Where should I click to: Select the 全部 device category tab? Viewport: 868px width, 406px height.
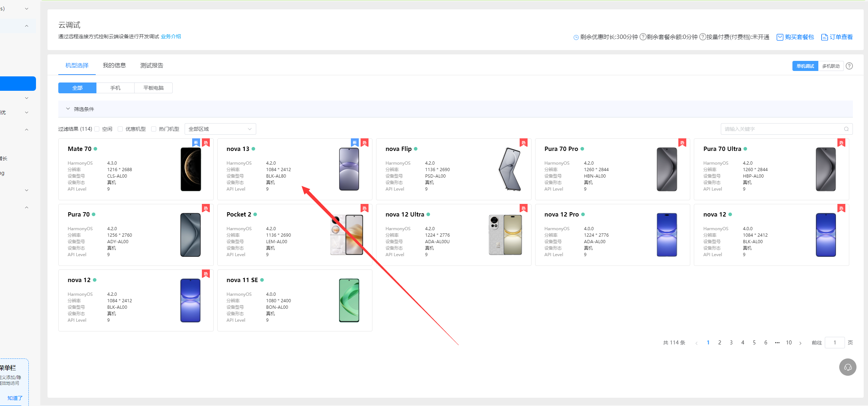click(77, 88)
